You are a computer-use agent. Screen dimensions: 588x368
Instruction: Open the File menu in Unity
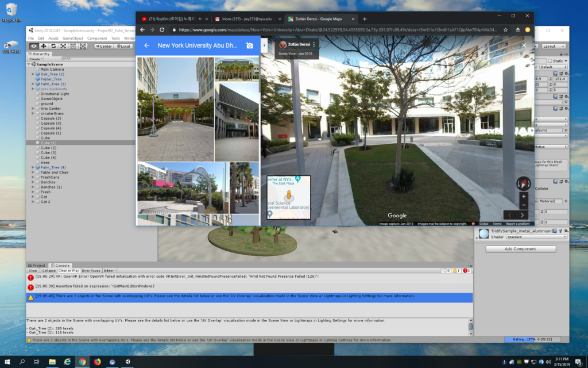(31, 39)
